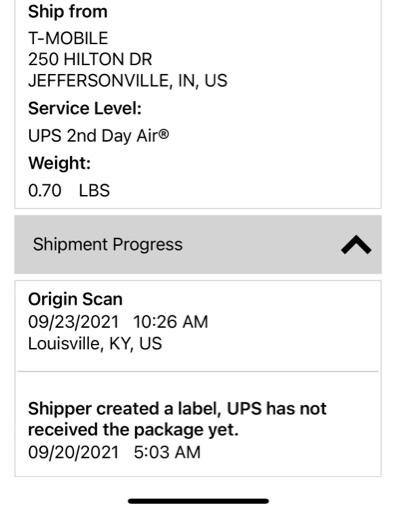Tap the Shipper created a label message

tap(177, 419)
